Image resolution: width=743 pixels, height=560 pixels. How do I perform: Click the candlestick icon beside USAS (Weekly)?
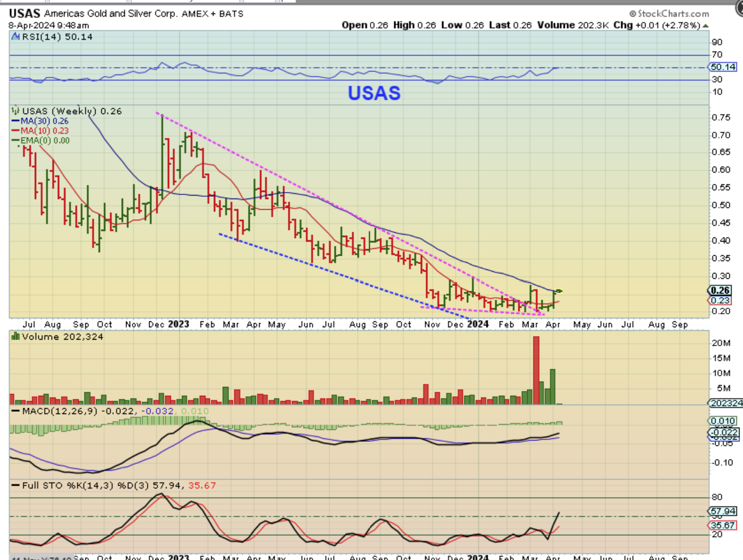tap(17, 110)
